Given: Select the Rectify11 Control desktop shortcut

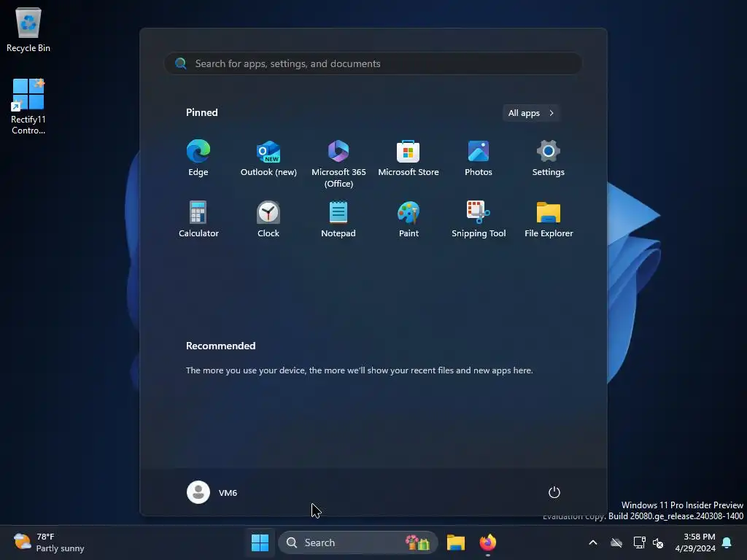Looking at the screenshot, I should coord(28,106).
